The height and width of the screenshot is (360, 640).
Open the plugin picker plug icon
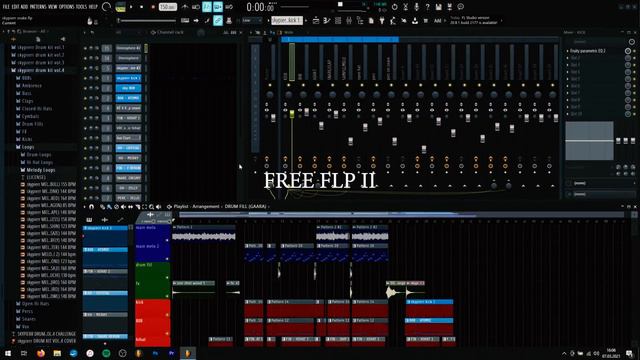(382, 20)
